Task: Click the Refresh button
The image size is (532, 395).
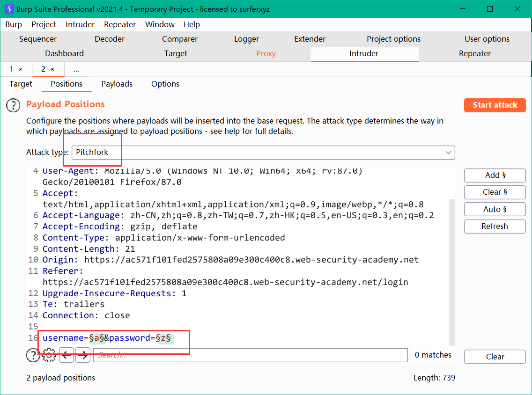Action: 495,226
